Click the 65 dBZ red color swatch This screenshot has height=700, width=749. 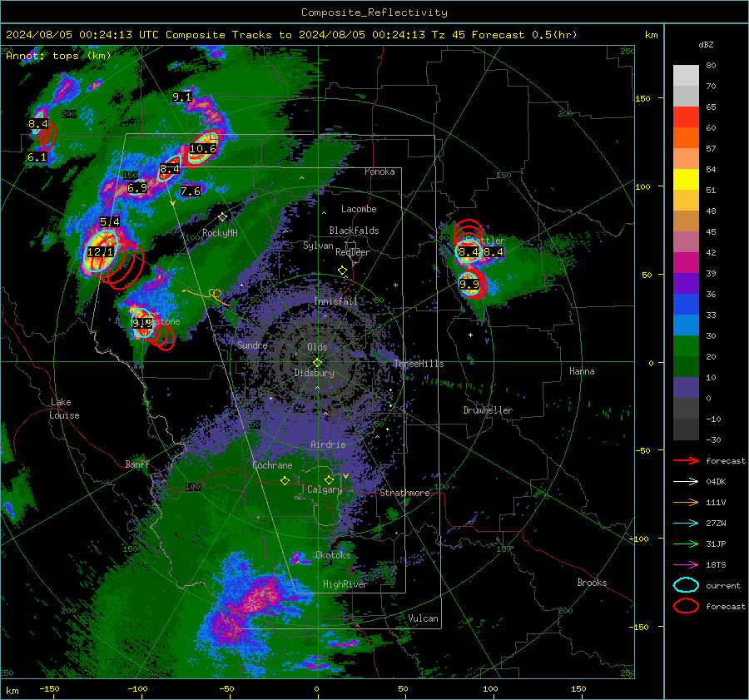(x=686, y=117)
